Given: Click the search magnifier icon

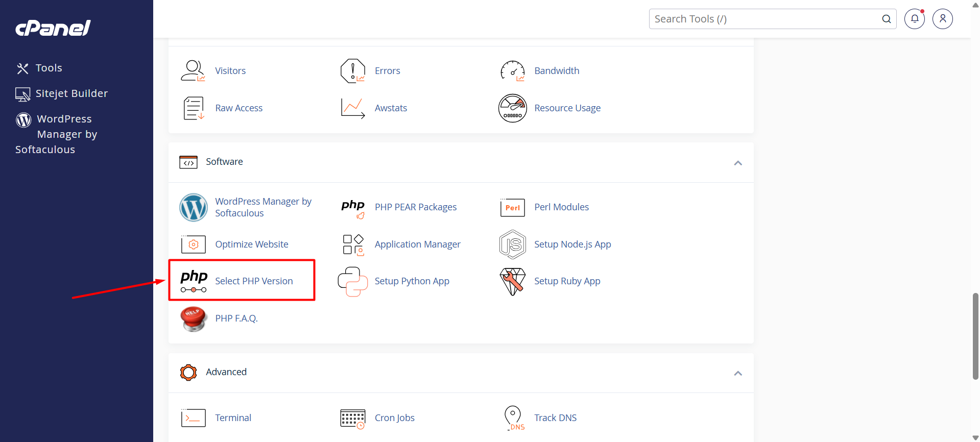Looking at the screenshot, I should pos(887,19).
